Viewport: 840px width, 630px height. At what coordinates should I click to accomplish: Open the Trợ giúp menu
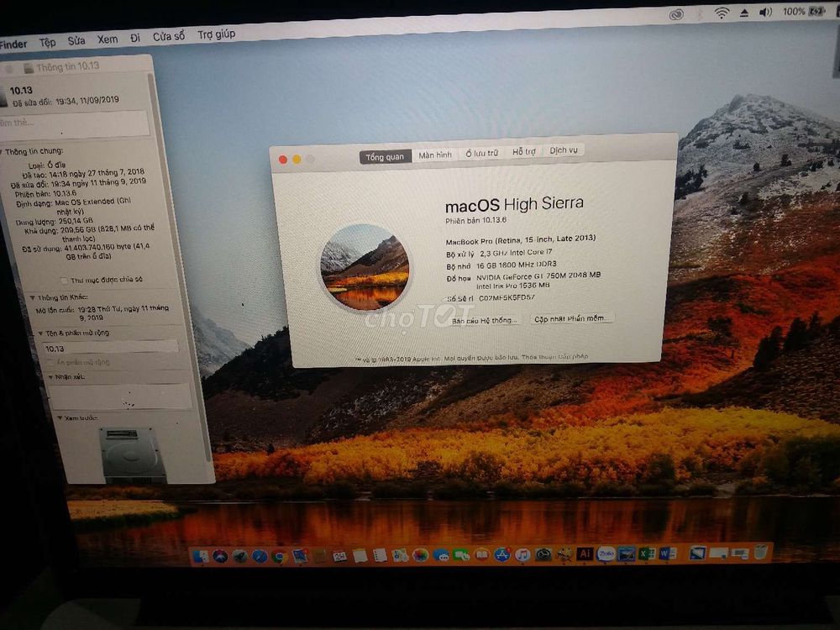[217, 34]
